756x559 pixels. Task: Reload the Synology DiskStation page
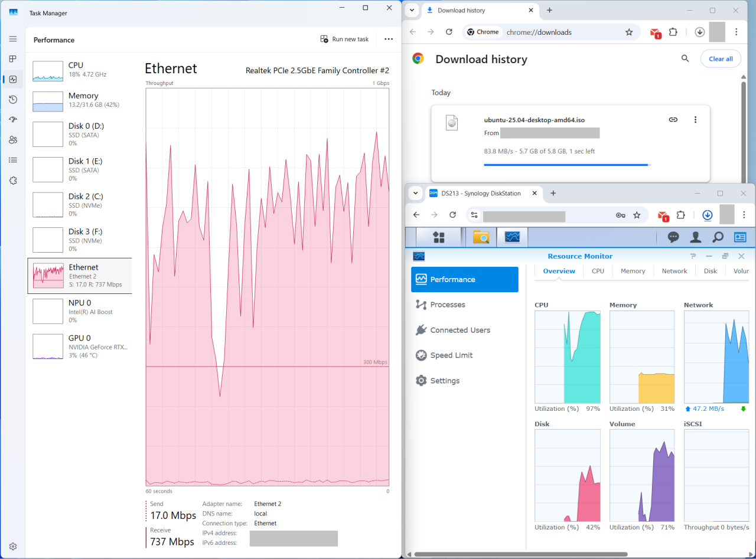pos(452,215)
